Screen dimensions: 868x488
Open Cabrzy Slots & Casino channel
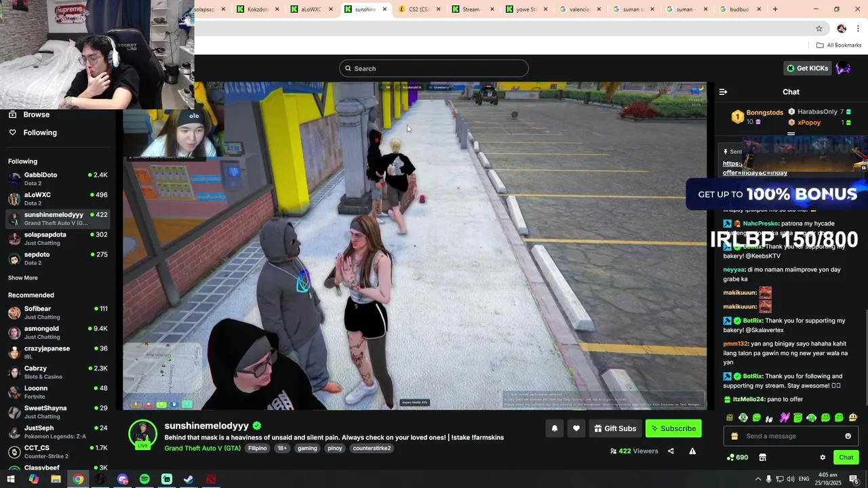pyautogui.click(x=58, y=372)
